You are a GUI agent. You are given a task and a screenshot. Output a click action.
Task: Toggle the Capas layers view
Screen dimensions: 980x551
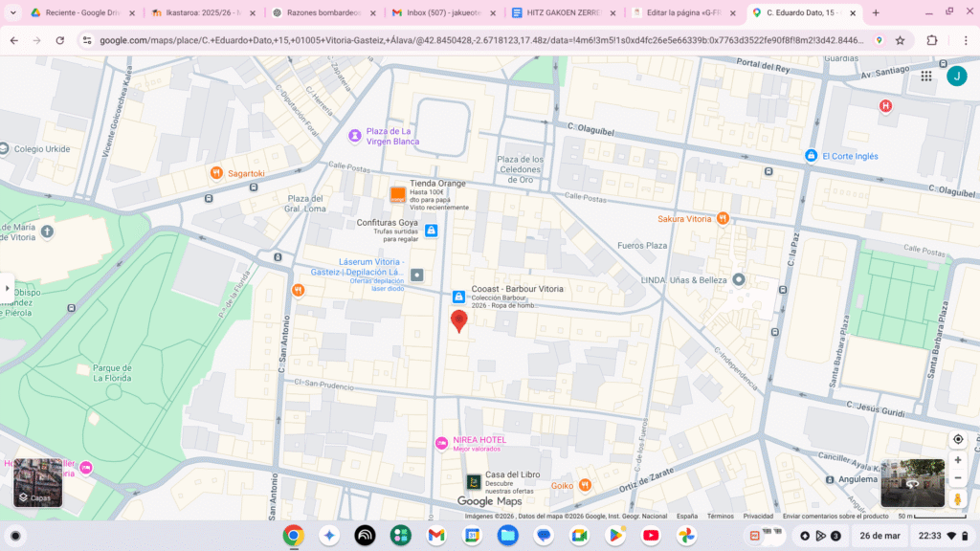37,483
